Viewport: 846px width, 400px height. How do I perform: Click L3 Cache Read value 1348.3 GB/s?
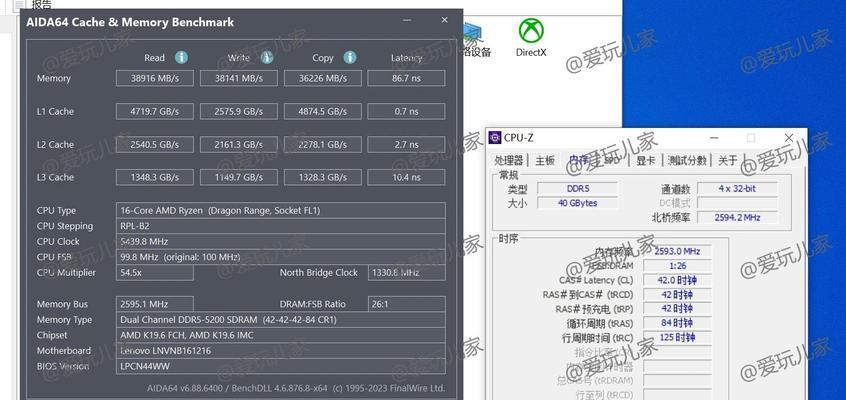click(154, 178)
